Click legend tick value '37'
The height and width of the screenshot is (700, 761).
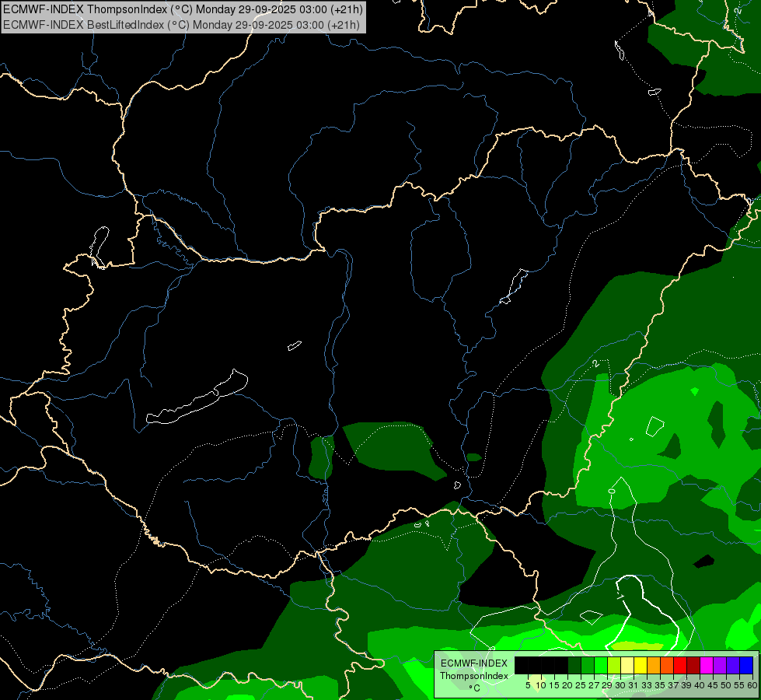674,685
